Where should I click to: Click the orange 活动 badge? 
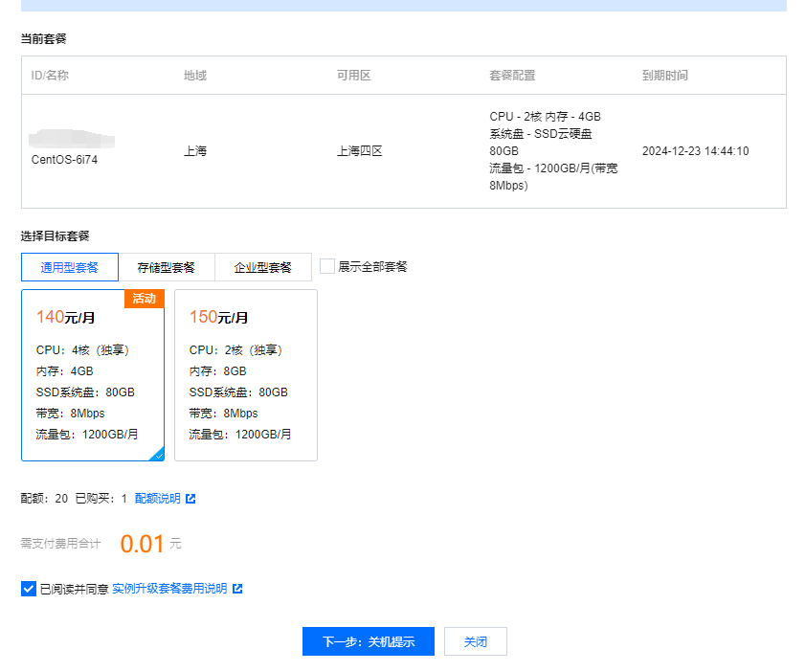click(x=145, y=299)
